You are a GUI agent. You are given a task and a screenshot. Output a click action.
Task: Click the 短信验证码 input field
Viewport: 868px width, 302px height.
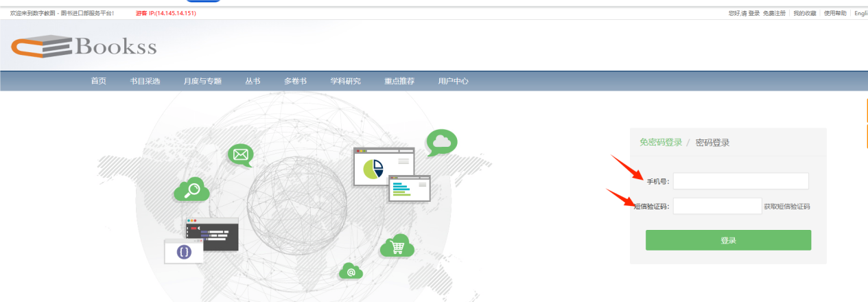tap(717, 207)
